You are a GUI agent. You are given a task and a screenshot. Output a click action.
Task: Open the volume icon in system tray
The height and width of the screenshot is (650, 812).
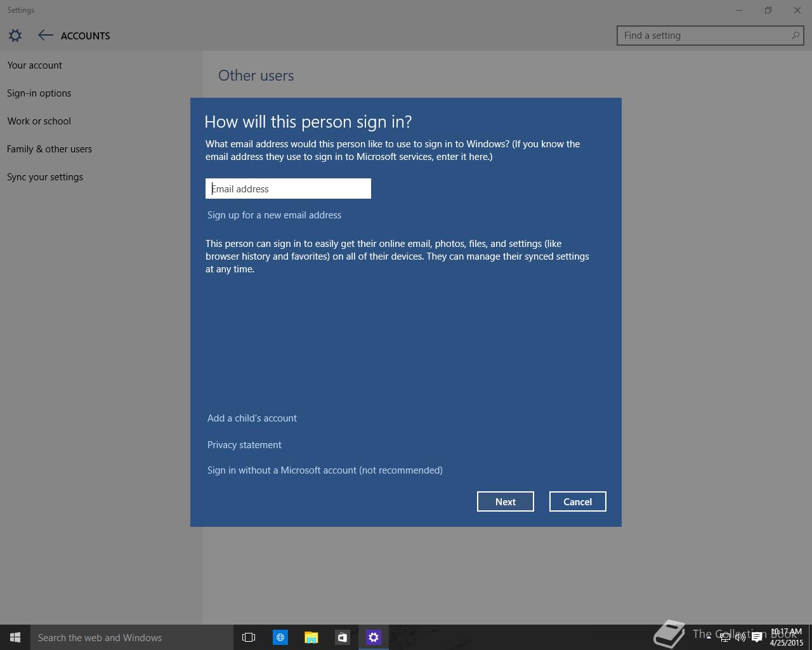point(740,637)
